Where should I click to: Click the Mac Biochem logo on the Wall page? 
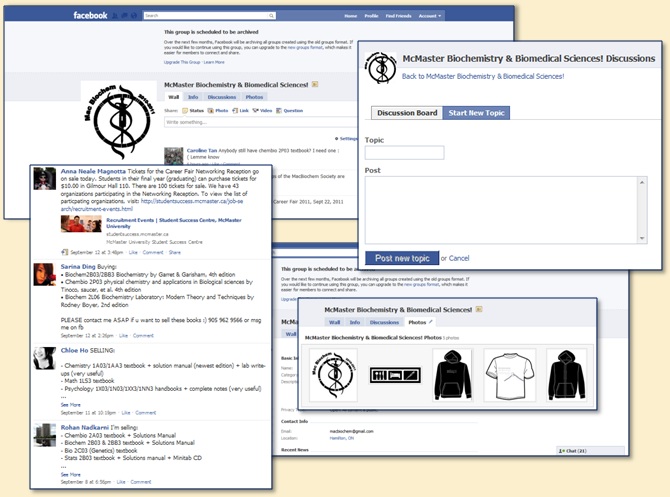click(x=119, y=121)
